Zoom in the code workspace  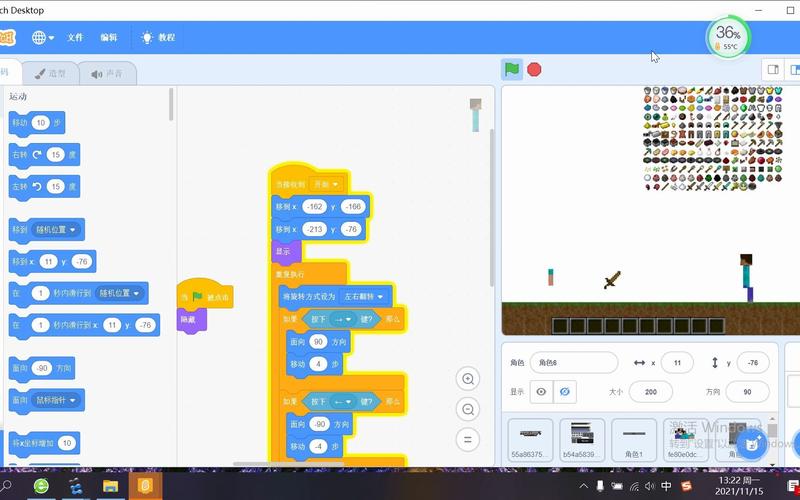468,379
